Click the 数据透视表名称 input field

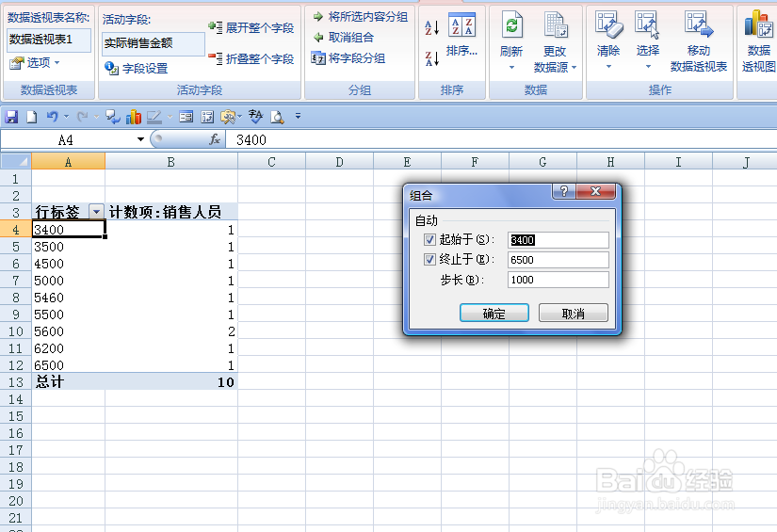point(49,40)
